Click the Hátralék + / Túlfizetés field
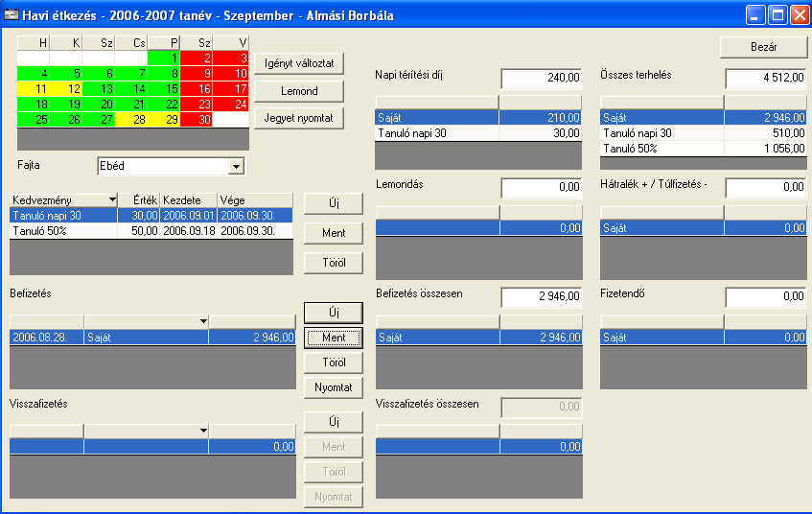The height and width of the screenshot is (514, 812). [766, 188]
